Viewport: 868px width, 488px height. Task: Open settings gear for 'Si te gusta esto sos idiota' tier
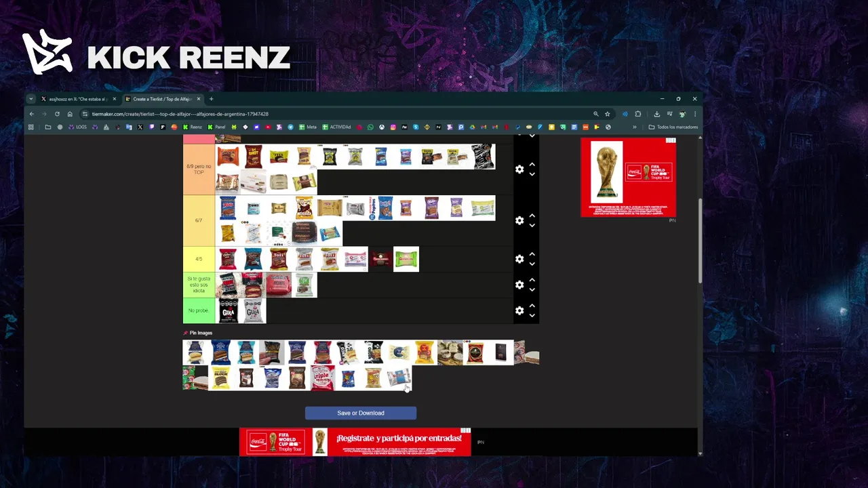[x=519, y=285]
